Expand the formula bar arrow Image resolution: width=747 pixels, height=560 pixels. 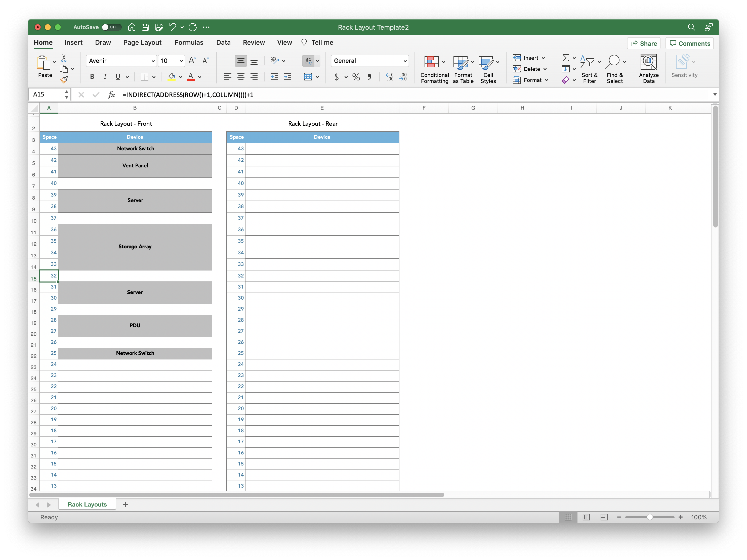(x=715, y=95)
